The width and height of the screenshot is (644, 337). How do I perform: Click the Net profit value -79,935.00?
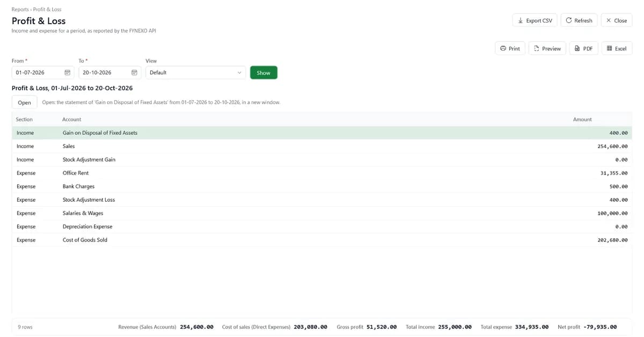coord(600,327)
